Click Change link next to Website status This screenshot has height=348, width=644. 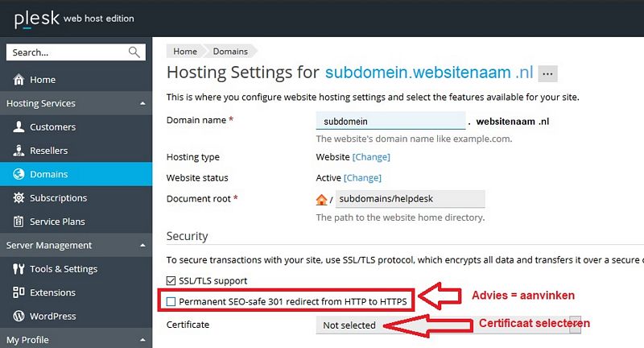[x=363, y=178]
